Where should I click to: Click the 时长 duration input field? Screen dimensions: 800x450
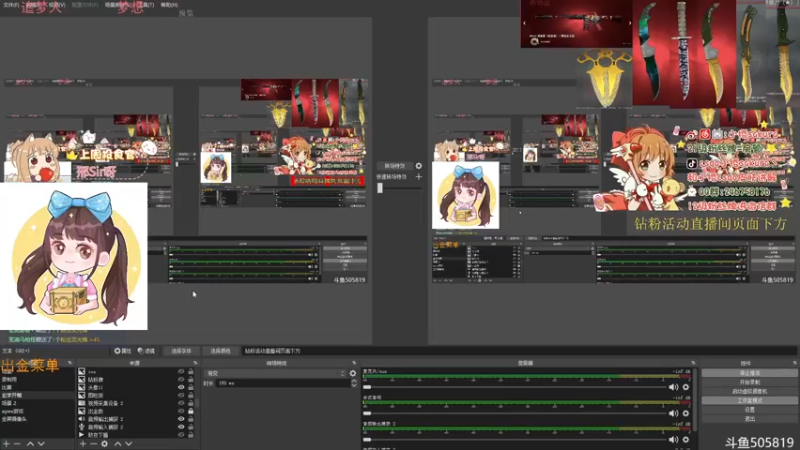pos(282,383)
